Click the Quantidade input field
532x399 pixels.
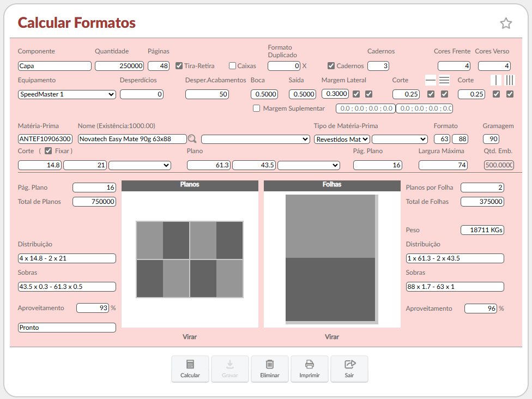pos(119,66)
